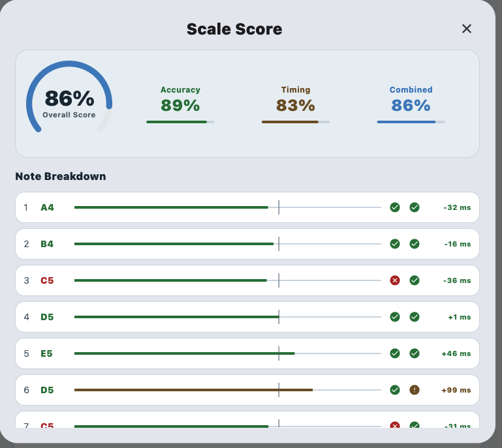Click the green Accuracy progress bar
The height and width of the screenshot is (448, 502).
tap(180, 122)
